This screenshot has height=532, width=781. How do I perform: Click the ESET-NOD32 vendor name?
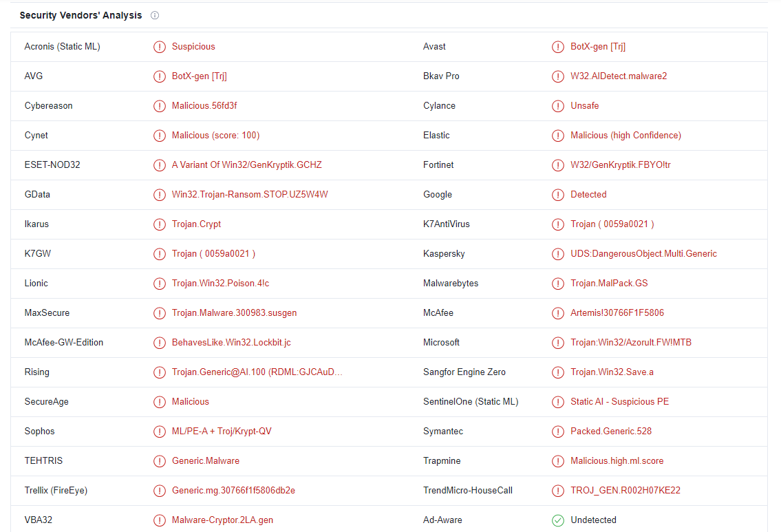tap(52, 165)
